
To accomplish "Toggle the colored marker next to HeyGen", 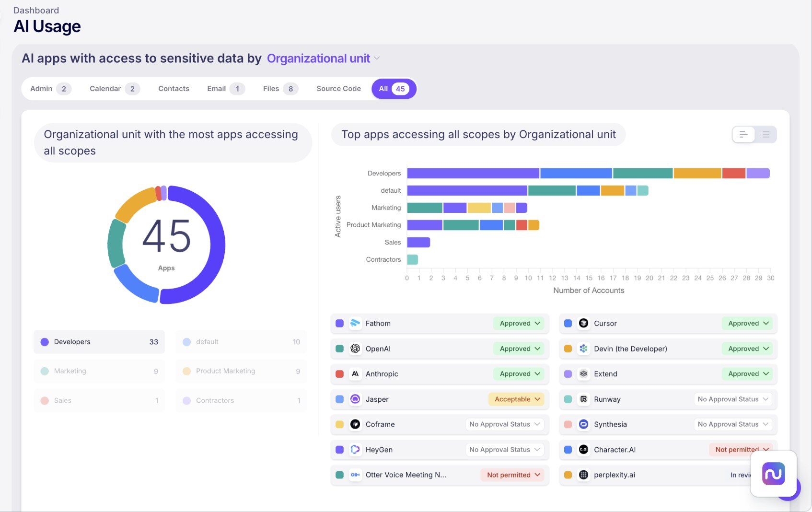I will (x=339, y=450).
